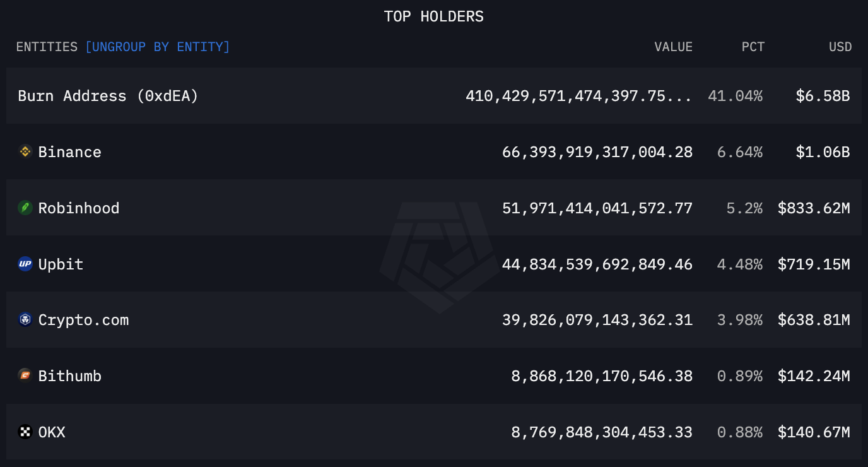Toggle Ungroup by Entity
Image resolution: width=868 pixels, height=467 pixels.
pos(157,47)
